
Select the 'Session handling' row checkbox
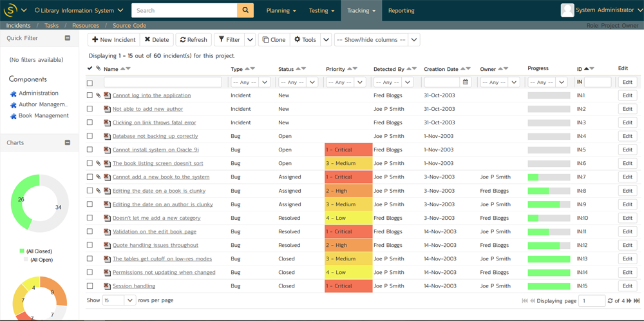[x=90, y=286]
